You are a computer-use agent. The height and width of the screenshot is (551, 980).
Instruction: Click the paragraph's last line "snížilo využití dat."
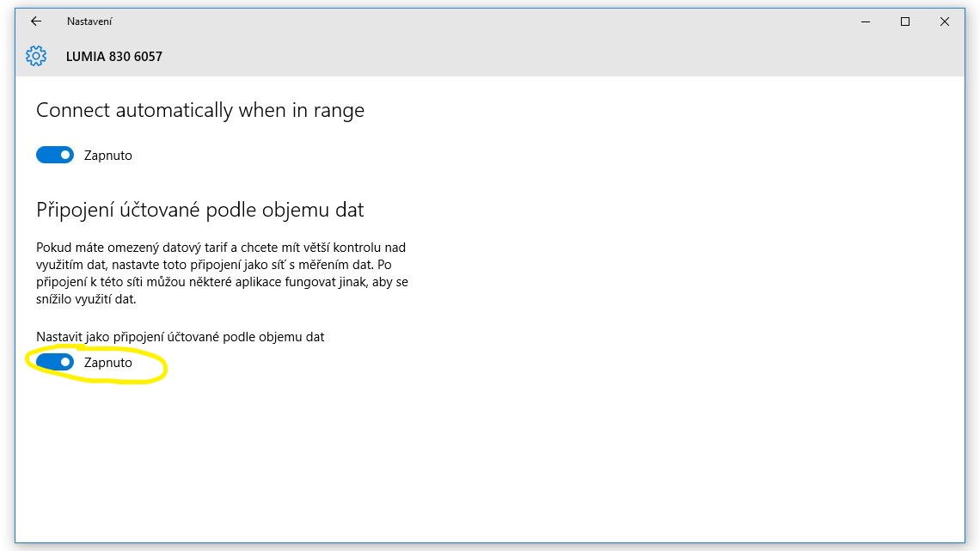click(x=87, y=299)
